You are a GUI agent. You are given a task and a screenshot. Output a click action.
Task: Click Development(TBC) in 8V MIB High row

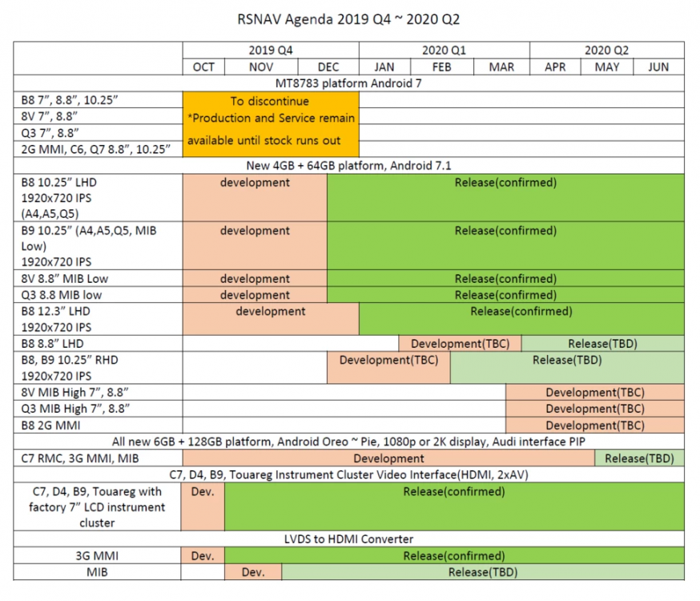595,393
